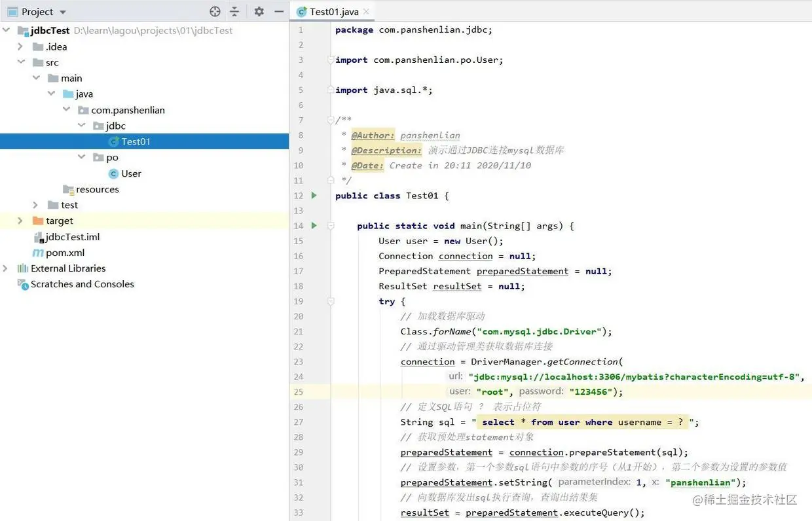Expand the test folder arrow
This screenshot has height=521, width=812.
tap(36, 205)
